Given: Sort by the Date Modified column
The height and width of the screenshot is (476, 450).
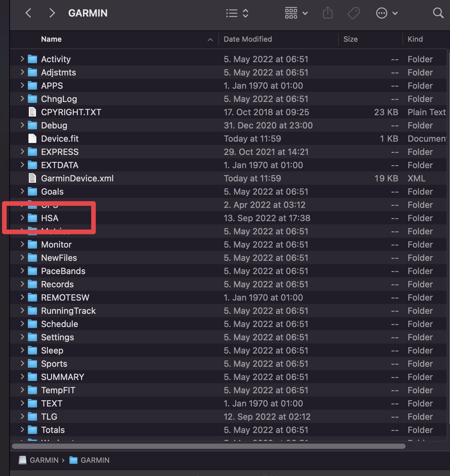Looking at the screenshot, I should click(248, 39).
